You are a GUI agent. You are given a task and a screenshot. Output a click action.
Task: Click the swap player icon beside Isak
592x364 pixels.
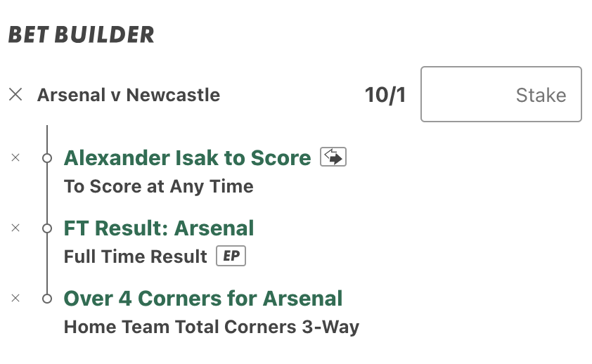click(x=333, y=157)
